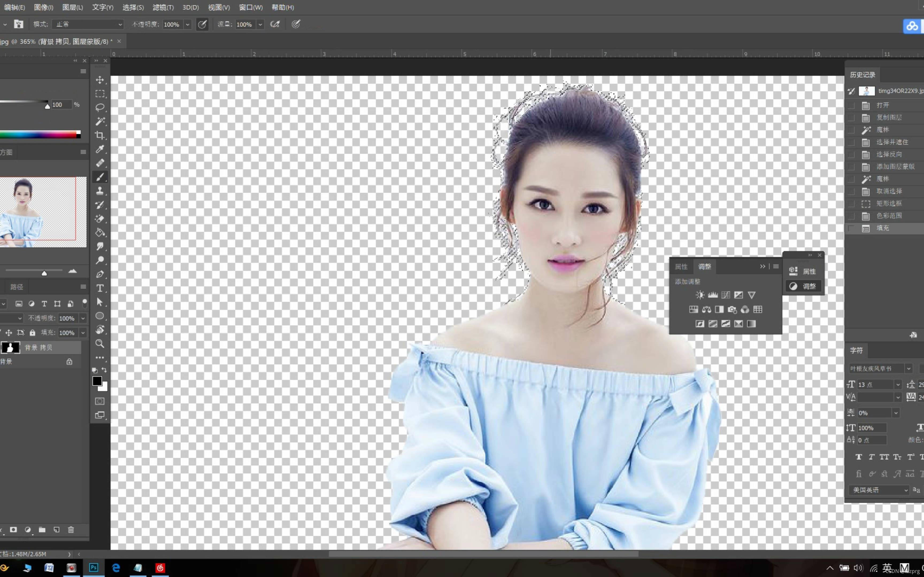
Task: Select the Crop tool
Action: (x=100, y=135)
